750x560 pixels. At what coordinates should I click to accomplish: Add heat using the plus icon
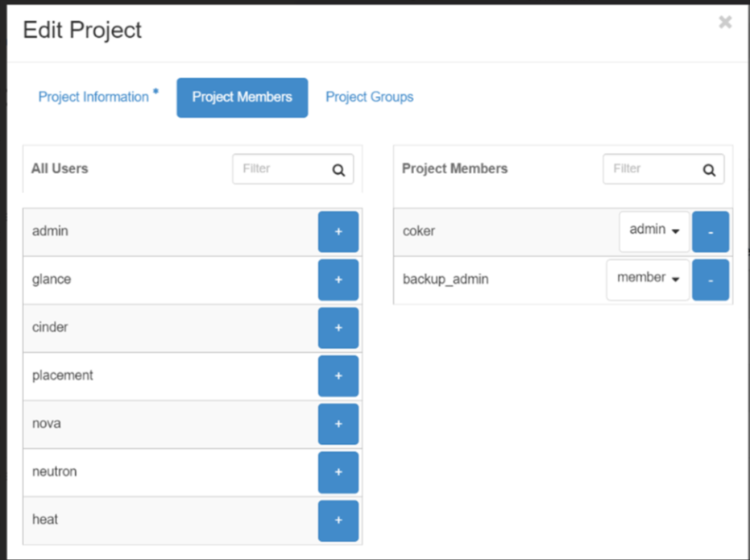(338, 520)
